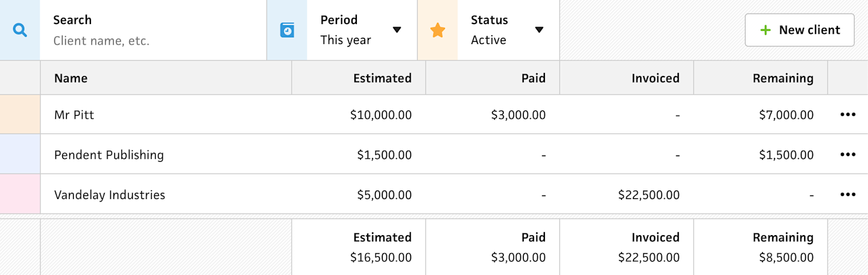Open the Vandelay Industries client

[110, 195]
